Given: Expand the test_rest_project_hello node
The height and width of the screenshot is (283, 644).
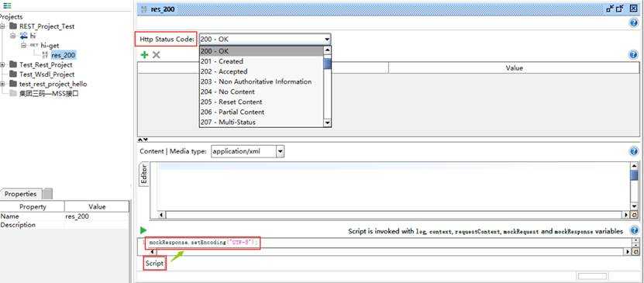Looking at the screenshot, I should [3, 84].
